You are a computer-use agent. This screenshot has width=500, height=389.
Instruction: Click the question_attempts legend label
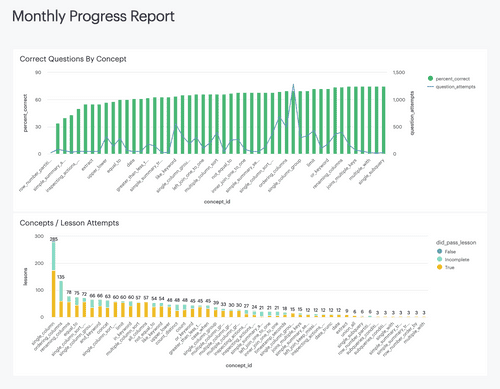[456, 87]
